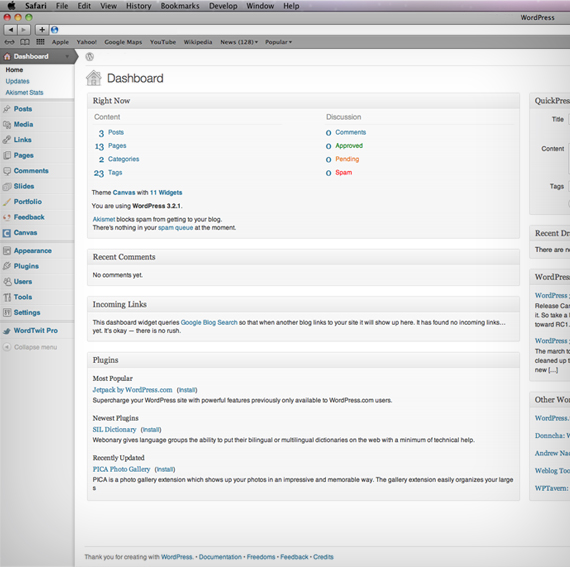The image size is (570, 567).
Task: Open the Spam comments link
Action: click(344, 173)
